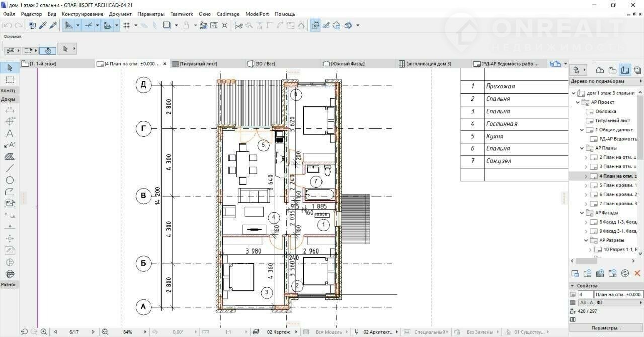The height and width of the screenshot is (337, 644).
Task: Choose the Label tool (A1)
Action: [x=9, y=145]
